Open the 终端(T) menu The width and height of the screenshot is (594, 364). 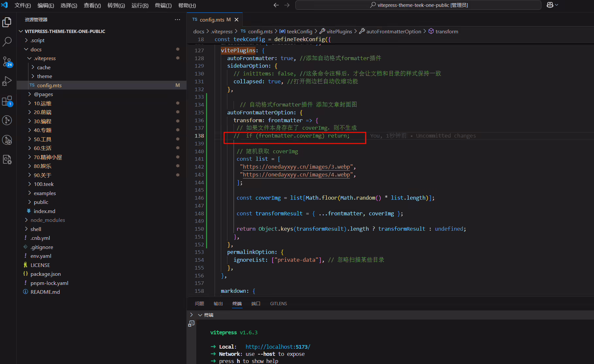click(163, 5)
